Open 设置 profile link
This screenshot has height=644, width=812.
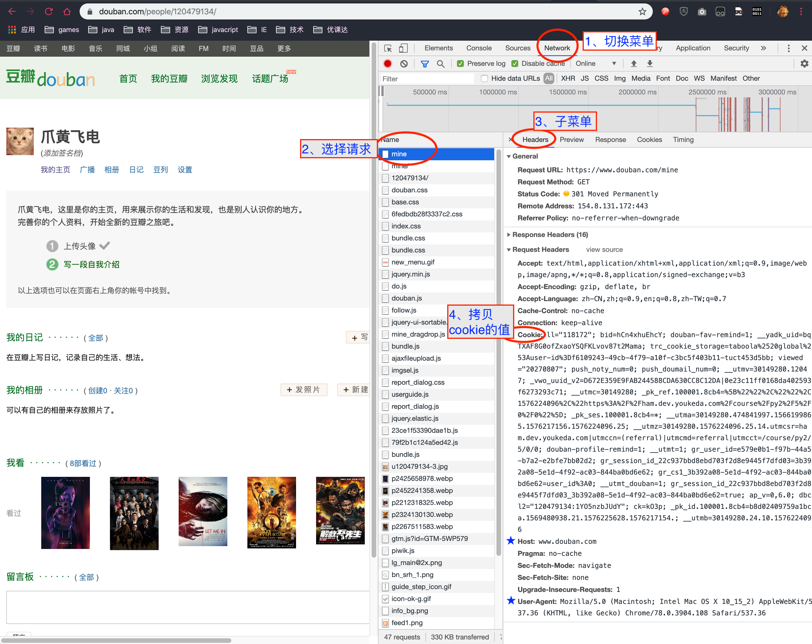tap(185, 170)
